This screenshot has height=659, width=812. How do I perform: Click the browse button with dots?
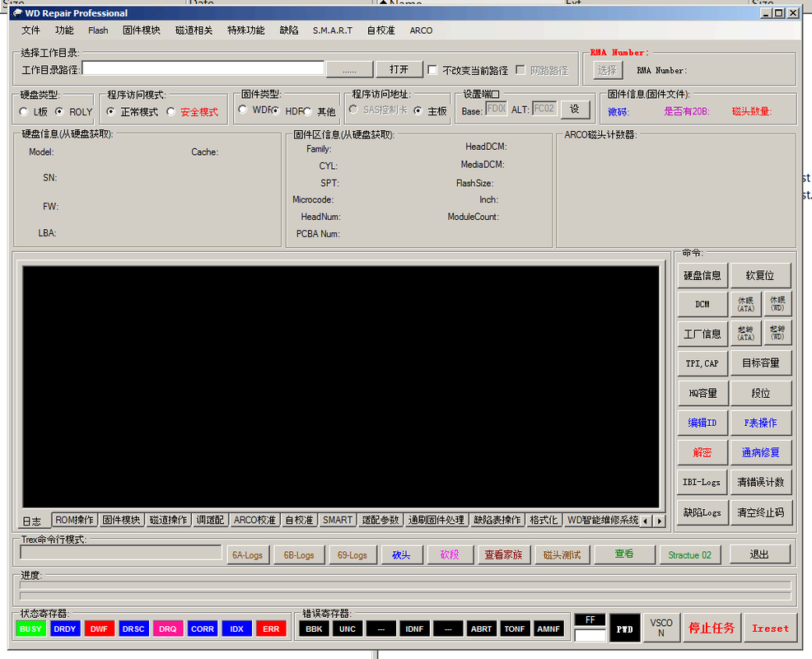349,69
